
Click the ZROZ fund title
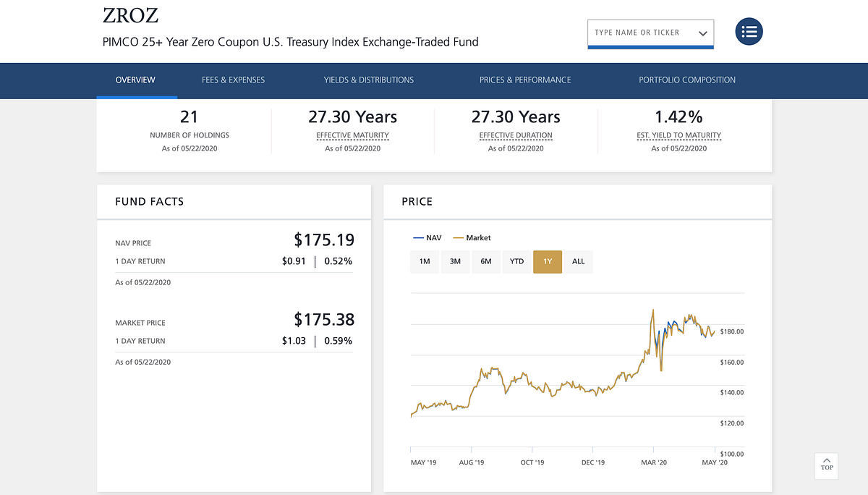(x=131, y=15)
